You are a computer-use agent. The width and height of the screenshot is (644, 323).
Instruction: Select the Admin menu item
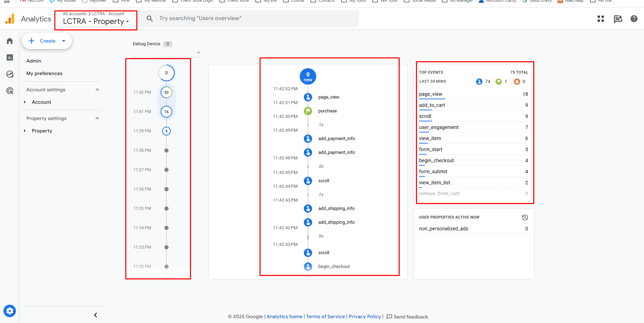coord(34,61)
